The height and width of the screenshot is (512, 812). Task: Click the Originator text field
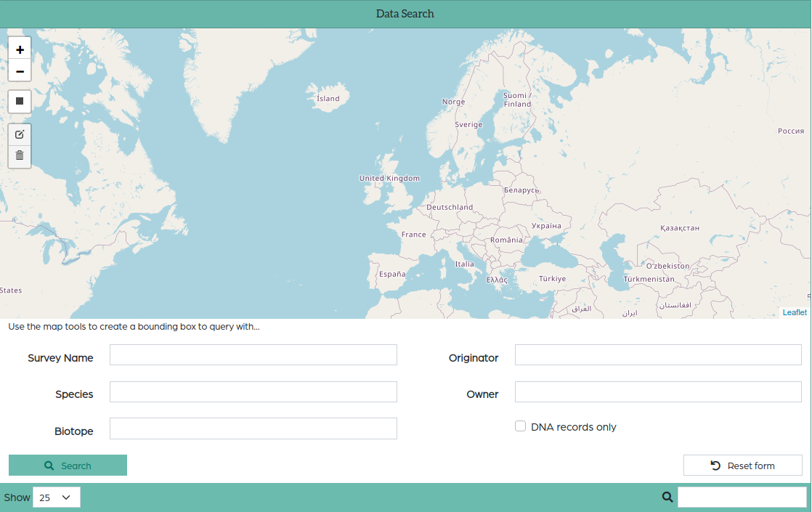click(657, 355)
